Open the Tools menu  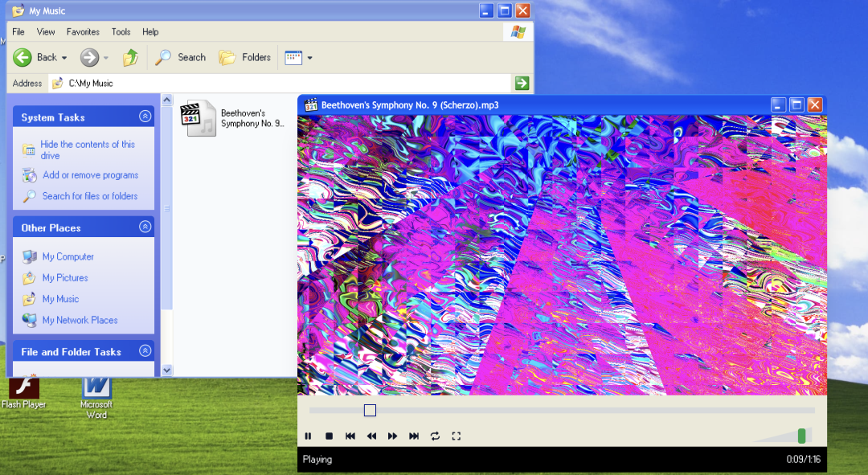tap(121, 31)
